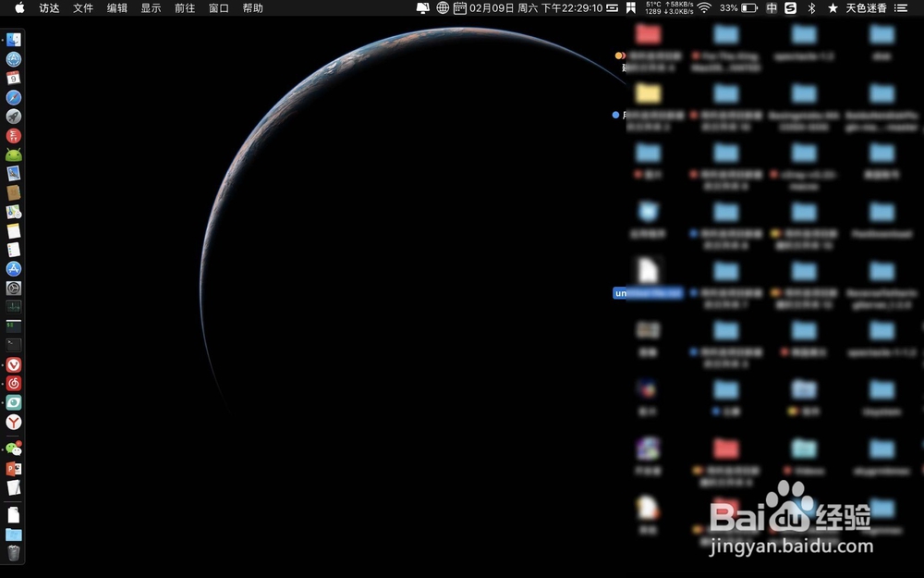Image resolution: width=924 pixels, height=578 pixels.
Task: Open System Preferences gear in Dock
Action: [14, 288]
